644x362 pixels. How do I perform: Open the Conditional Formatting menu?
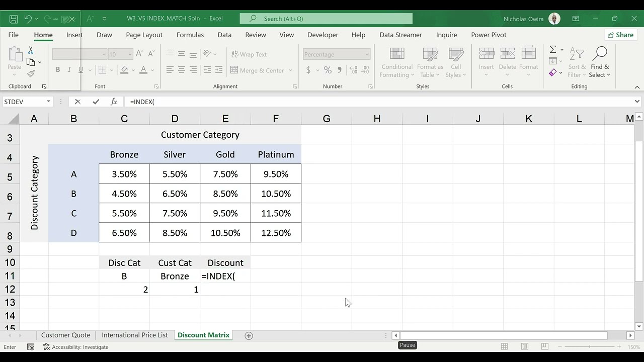click(x=397, y=62)
